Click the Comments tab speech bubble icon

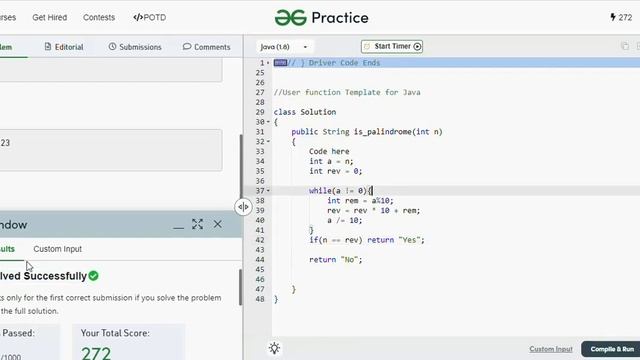click(187, 47)
